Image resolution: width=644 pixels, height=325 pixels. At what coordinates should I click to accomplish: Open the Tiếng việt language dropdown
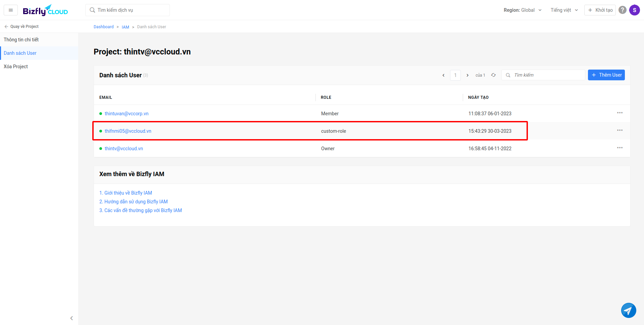[564, 10]
